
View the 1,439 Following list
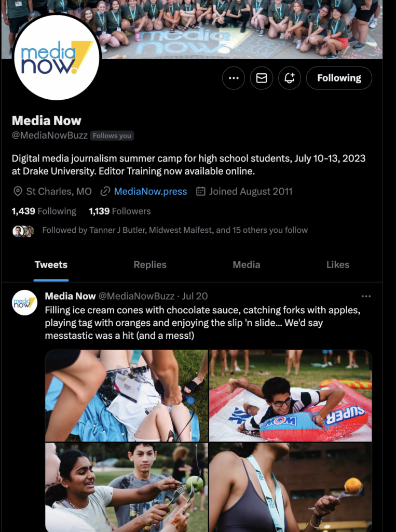[x=44, y=211]
